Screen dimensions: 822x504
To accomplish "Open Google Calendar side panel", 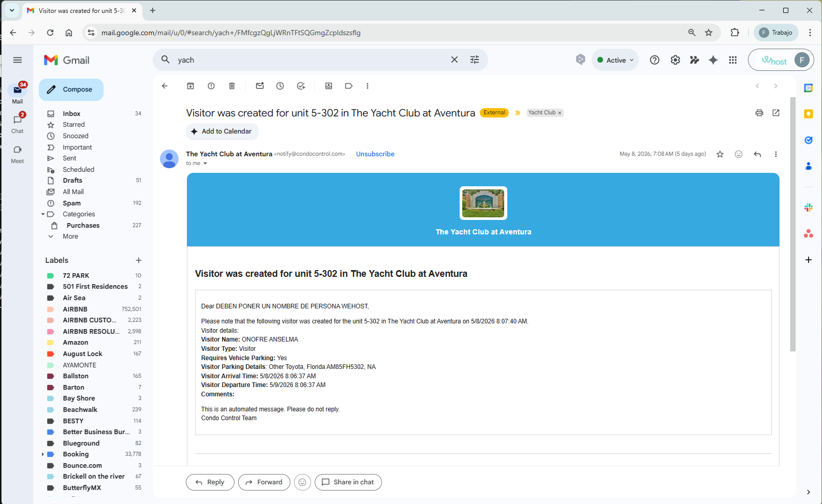I will point(809,88).
